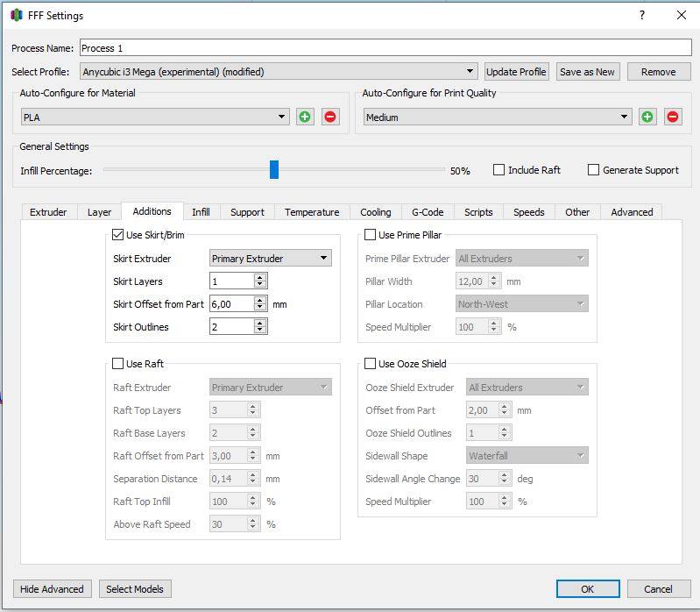Enable the Use Ooze Shield option
The height and width of the screenshot is (612, 700).
(371, 364)
